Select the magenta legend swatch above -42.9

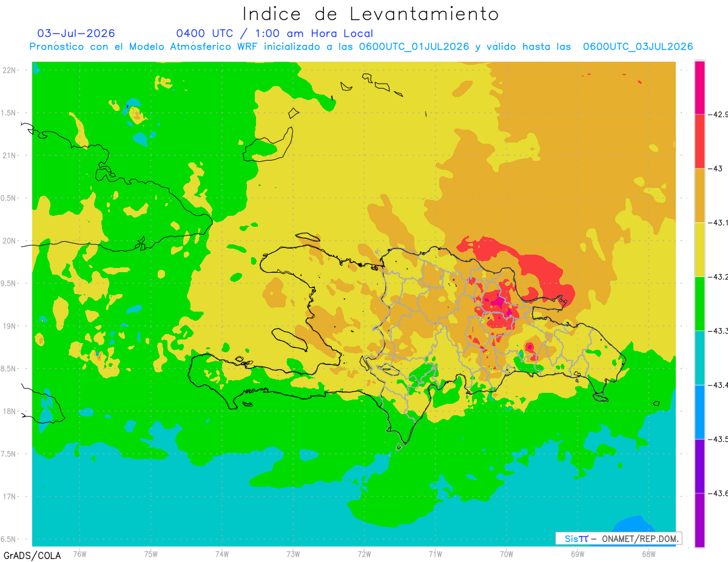coord(699,87)
